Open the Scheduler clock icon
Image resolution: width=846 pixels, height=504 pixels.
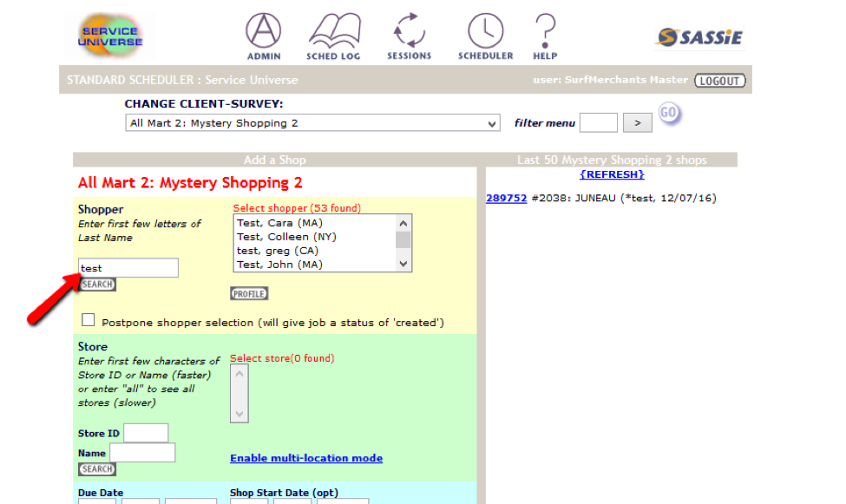point(486,36)
